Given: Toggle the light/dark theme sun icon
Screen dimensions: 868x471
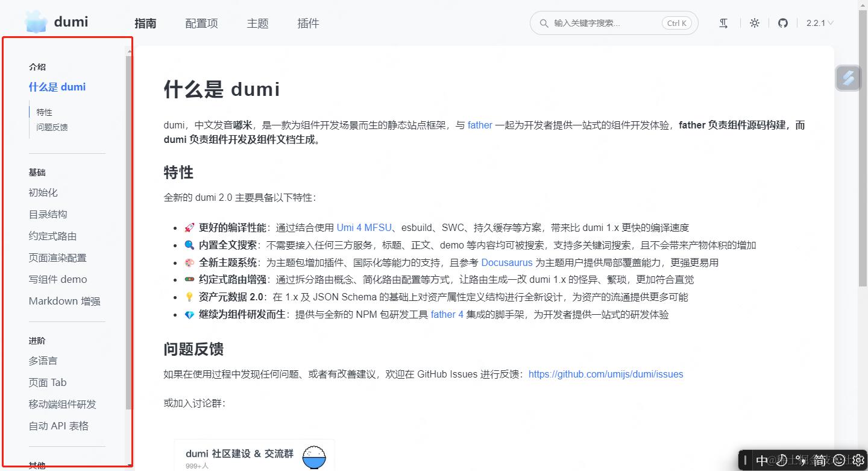Looking at the screenshot, I should [754, 23].
